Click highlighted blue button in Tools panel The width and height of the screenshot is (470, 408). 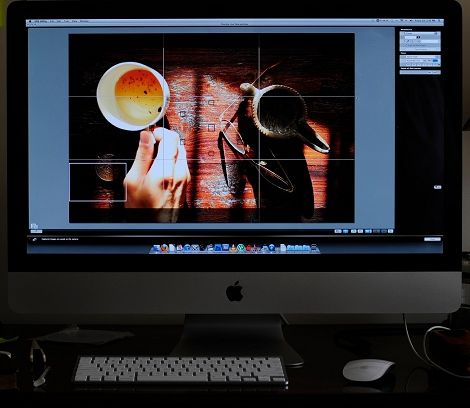(x=435, y=61)
